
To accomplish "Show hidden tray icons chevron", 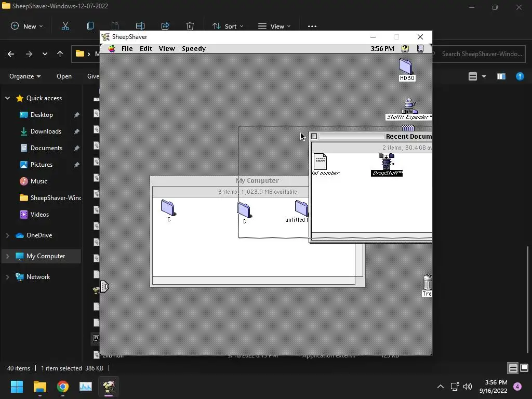I will (441, 387).
